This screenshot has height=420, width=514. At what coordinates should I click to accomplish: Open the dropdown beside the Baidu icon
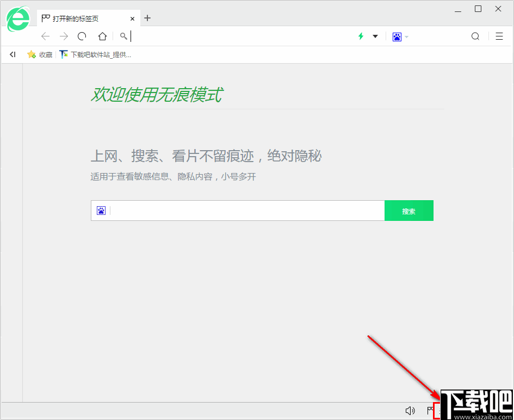(x=407, y=36)
